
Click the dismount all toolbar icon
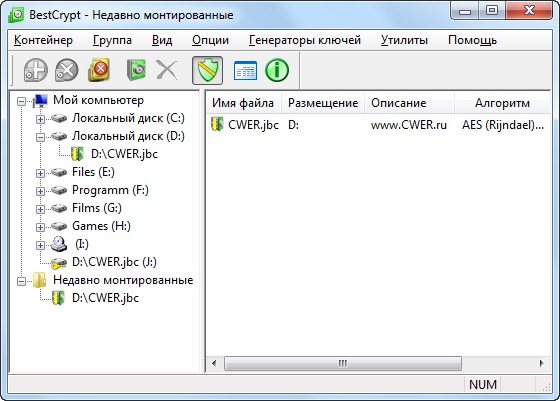pyautogui.click(x=99, y=70)
